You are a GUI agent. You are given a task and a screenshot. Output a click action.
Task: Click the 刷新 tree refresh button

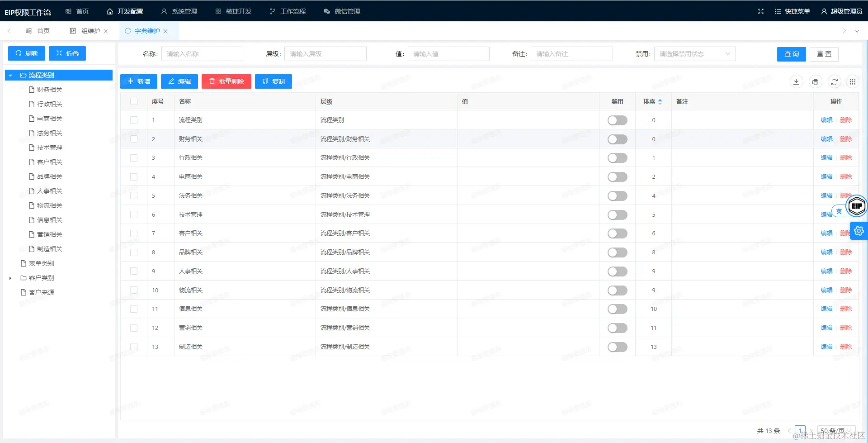27,53
